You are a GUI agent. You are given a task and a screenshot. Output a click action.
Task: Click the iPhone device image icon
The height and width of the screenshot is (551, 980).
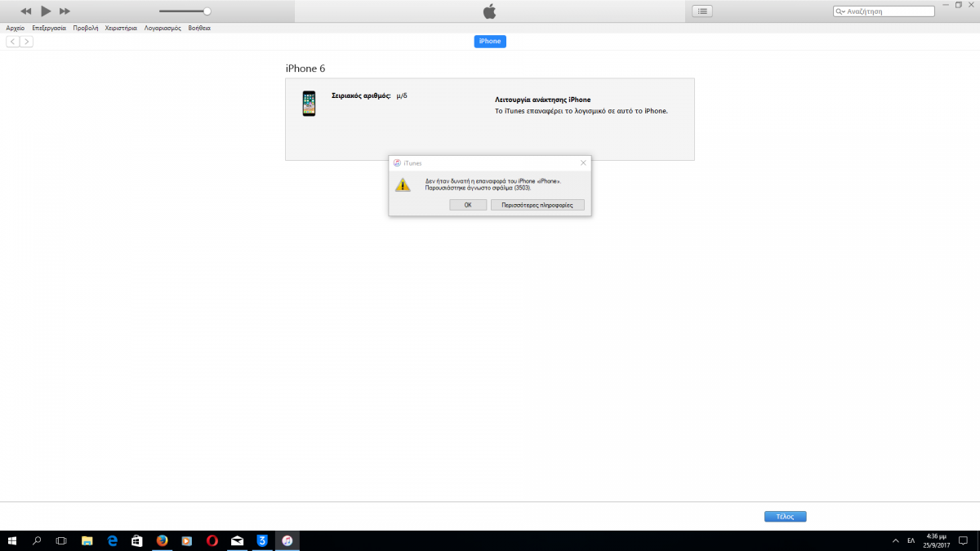[309, 104]
